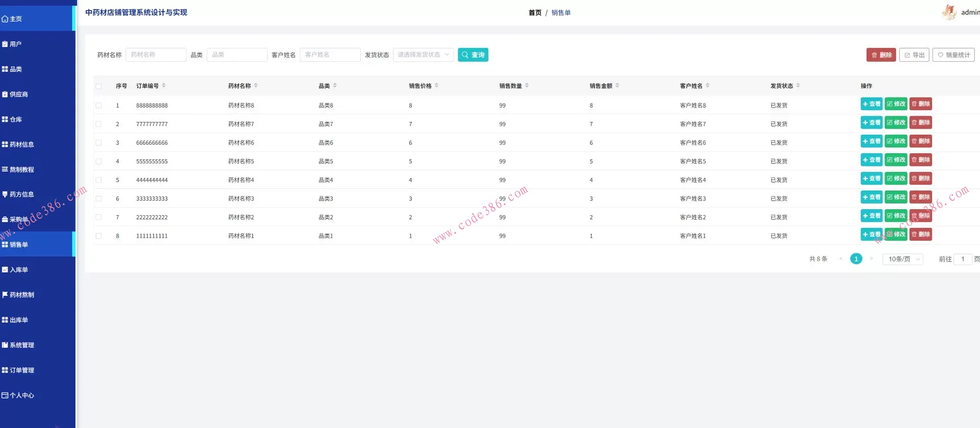
Task: Check the row for order 1111111111
Action: pyautogui.click(x=99, y=236)
